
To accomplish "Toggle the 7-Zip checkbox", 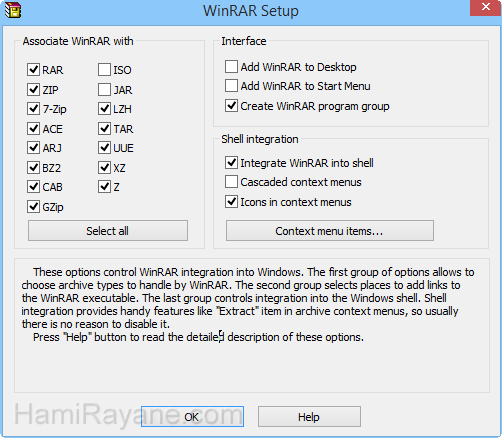I will click(x=33, y=109).
